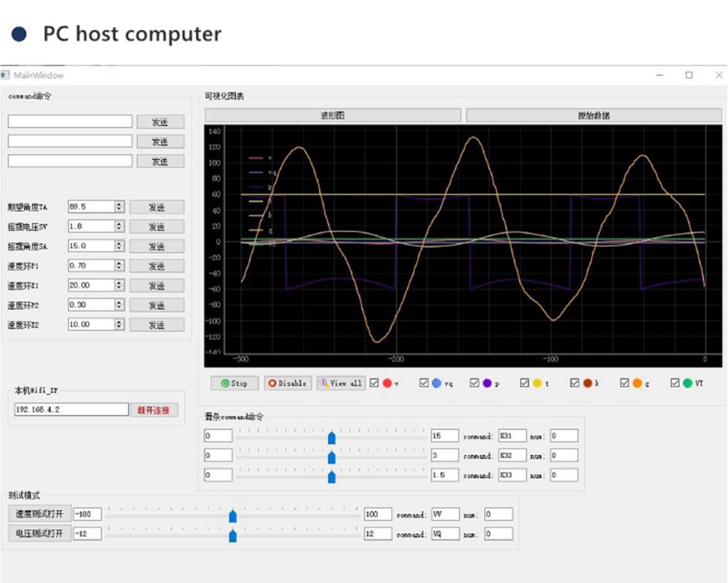
Task: Click the Wifi IP address input field
Action: (x=71, y=410)
